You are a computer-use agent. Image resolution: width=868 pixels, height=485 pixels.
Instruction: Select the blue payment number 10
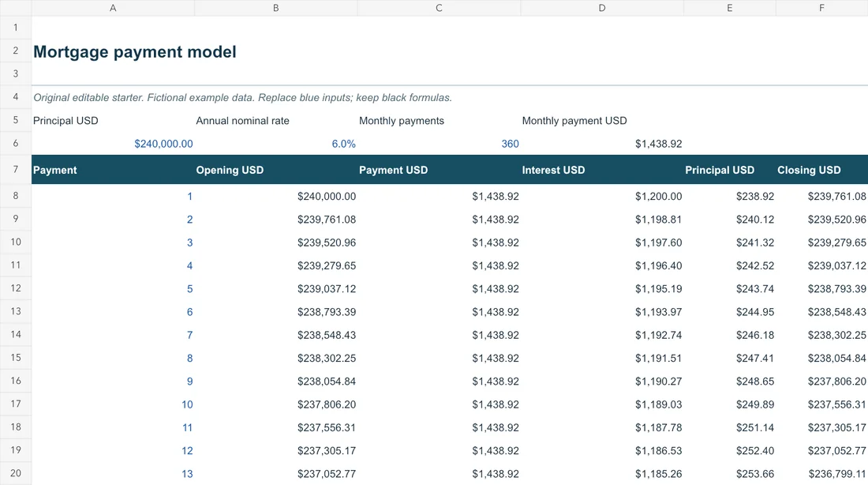pos(187,404)
